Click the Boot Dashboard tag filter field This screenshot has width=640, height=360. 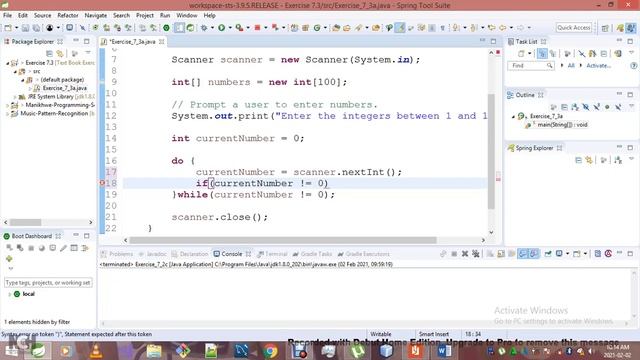[48, 282]
